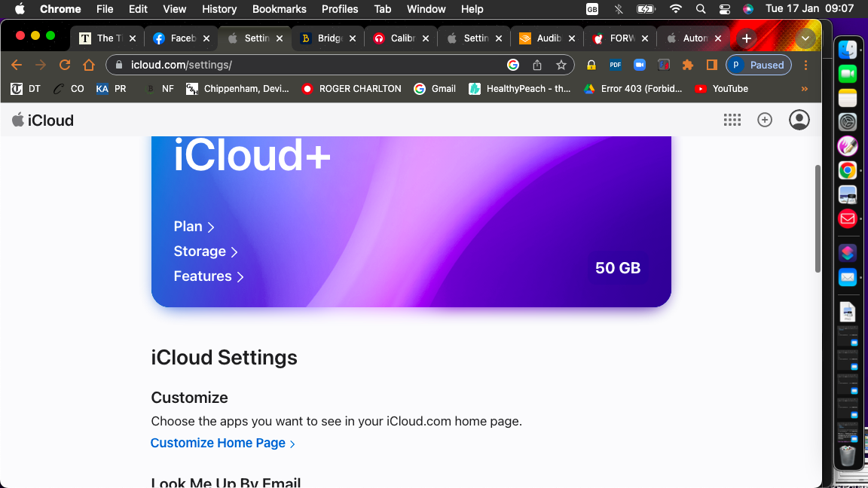
Task: Open the Features section in iCloud+ card
Action: pyautogui.click(x=209, y=276)
